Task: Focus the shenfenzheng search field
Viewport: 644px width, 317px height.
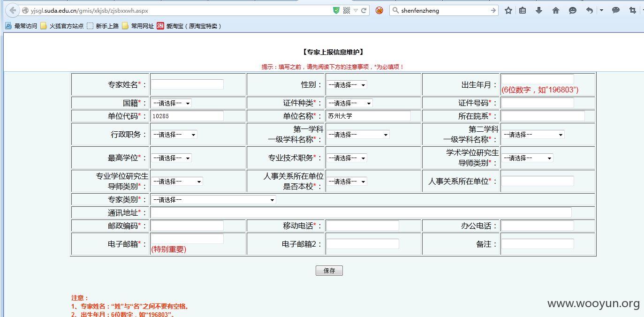Action: (443, 10)
